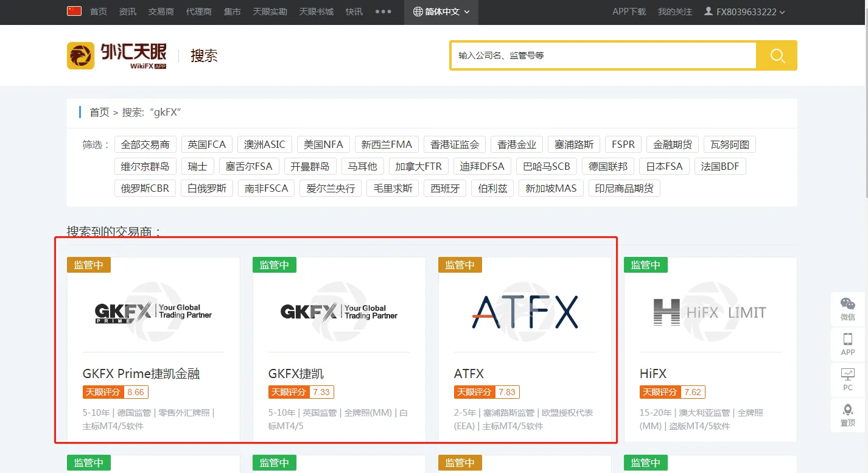Select the 全部交易商 filter

(145, 144)
